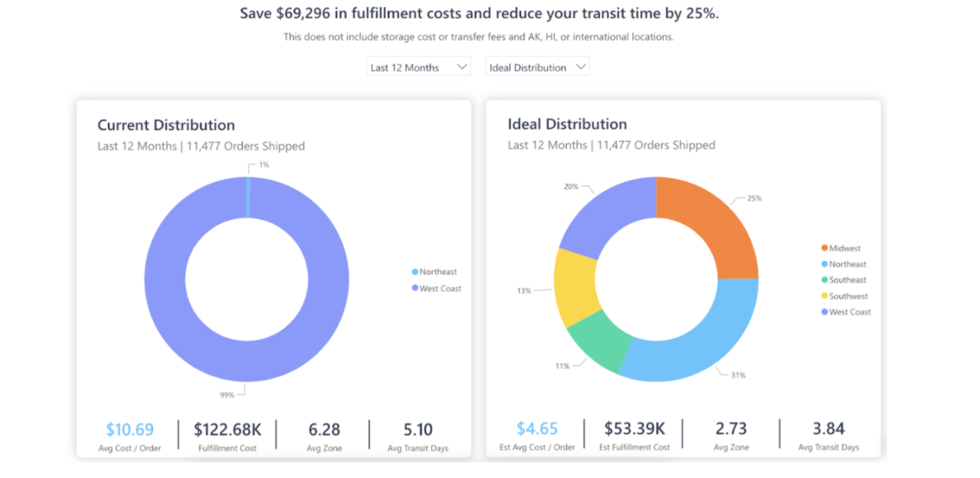
Task: Click the Midwest legend dot
Action: (x=824, y=248)
